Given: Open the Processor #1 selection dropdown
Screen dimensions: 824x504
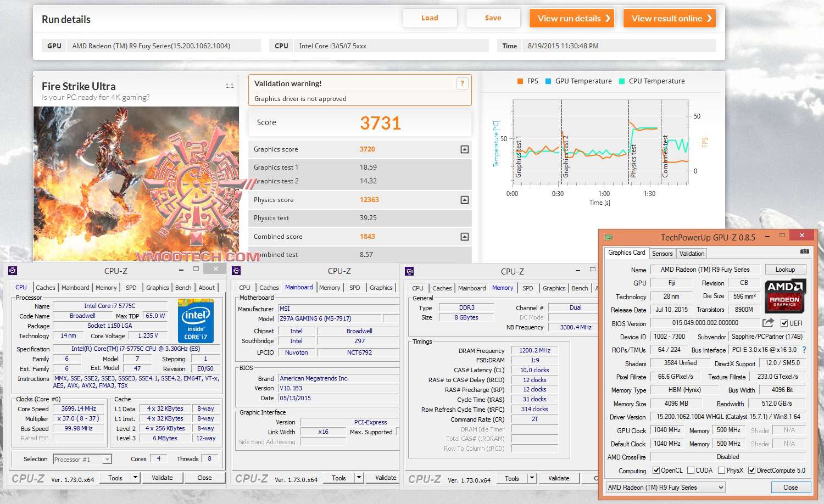Looking at the screenshot, I should [x=82, y=460].
